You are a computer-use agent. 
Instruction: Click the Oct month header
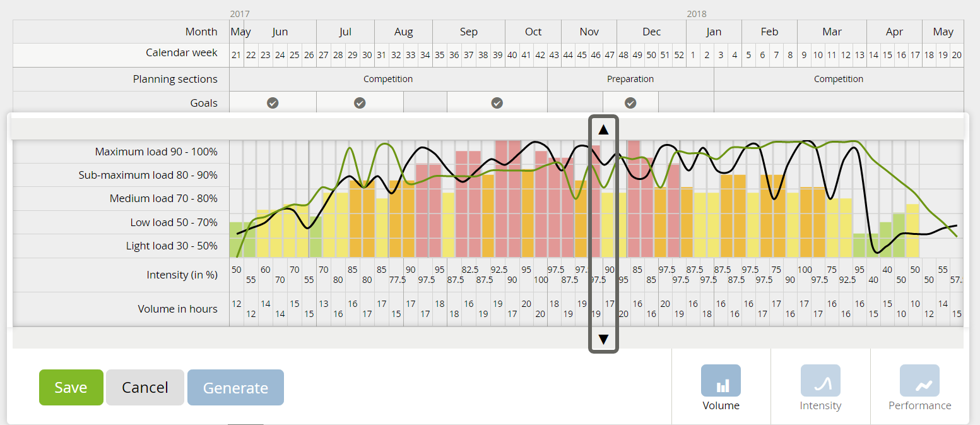coord(533,32)
